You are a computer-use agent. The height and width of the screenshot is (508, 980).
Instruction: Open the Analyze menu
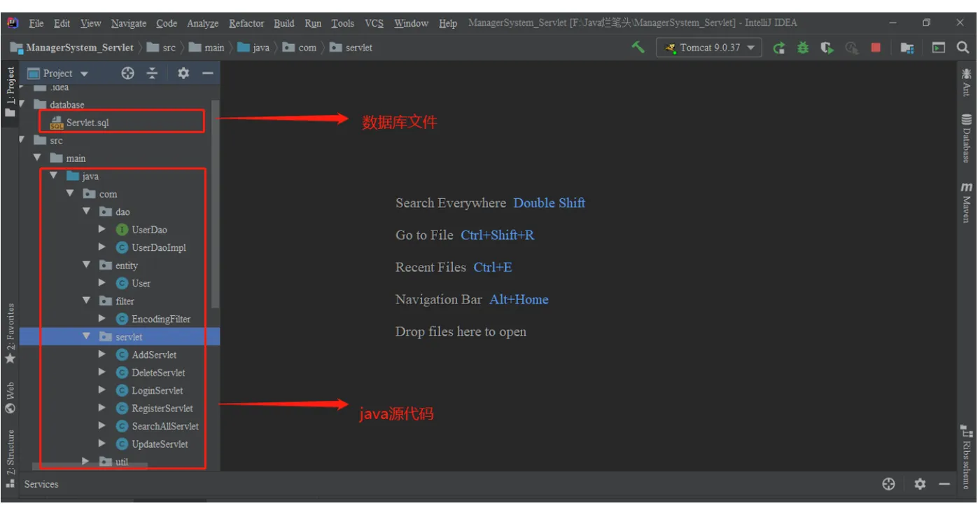coord(202,23)
